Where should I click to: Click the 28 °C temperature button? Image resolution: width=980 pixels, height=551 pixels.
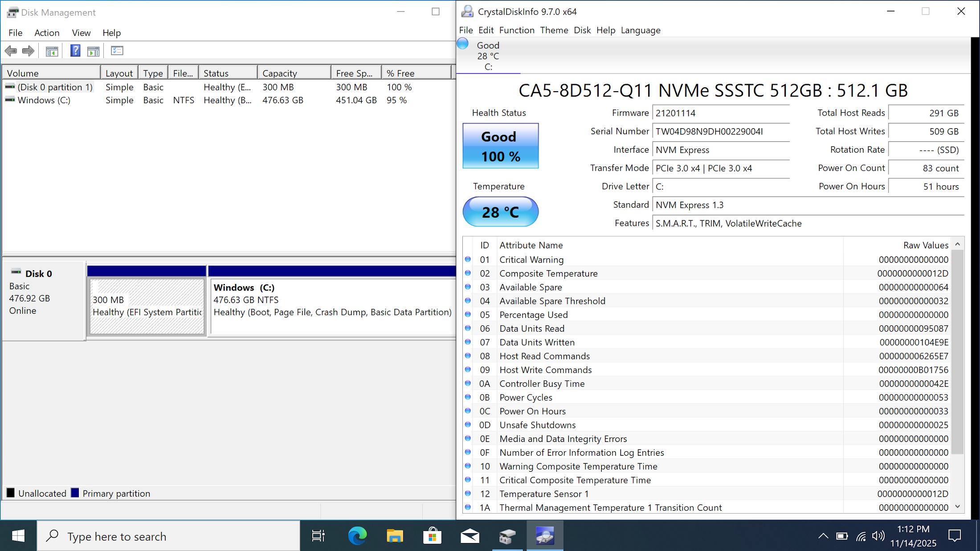point(500,212)
